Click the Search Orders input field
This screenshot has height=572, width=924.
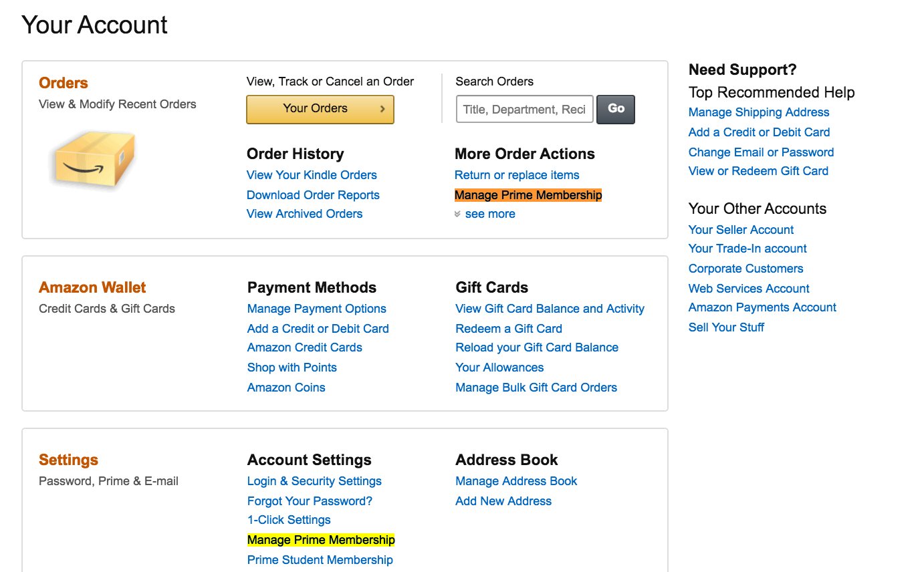(524, 109)
